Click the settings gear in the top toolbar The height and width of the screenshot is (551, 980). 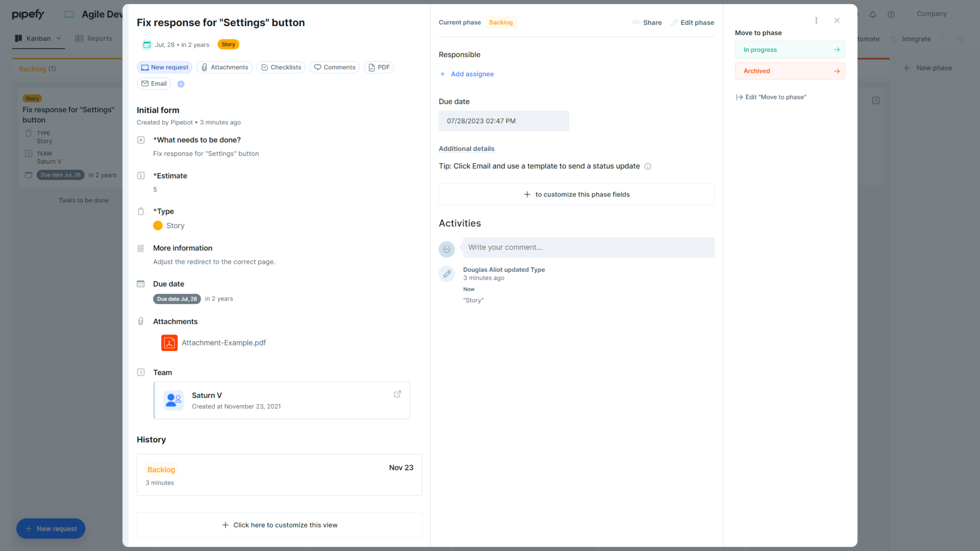pos(962,39)
